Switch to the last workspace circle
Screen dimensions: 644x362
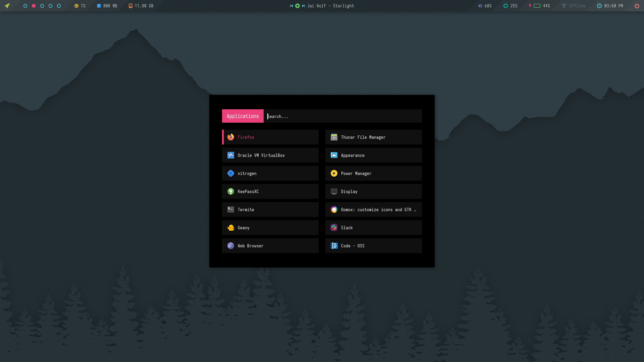pyautogui.click(x=59, y=6)
